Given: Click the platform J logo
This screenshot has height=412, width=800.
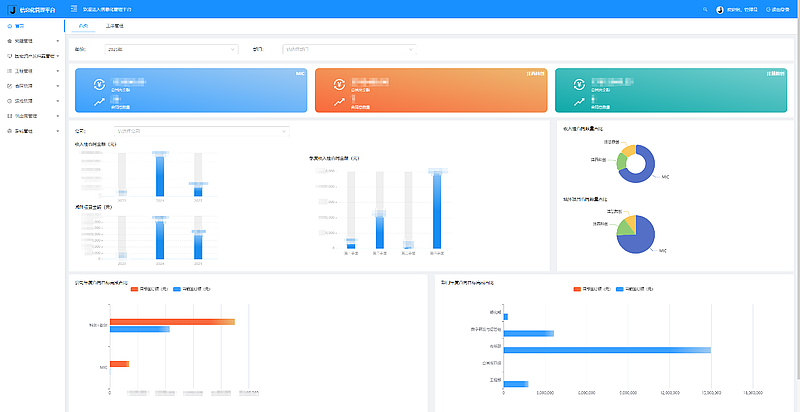Looking at the screenshot, I should tap(10, 8).
